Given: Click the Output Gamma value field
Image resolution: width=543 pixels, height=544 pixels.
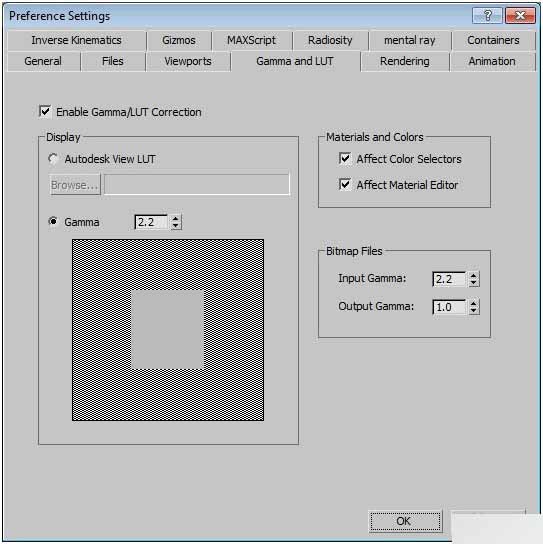Looking at the screenshot, I should tap(449, 307).
